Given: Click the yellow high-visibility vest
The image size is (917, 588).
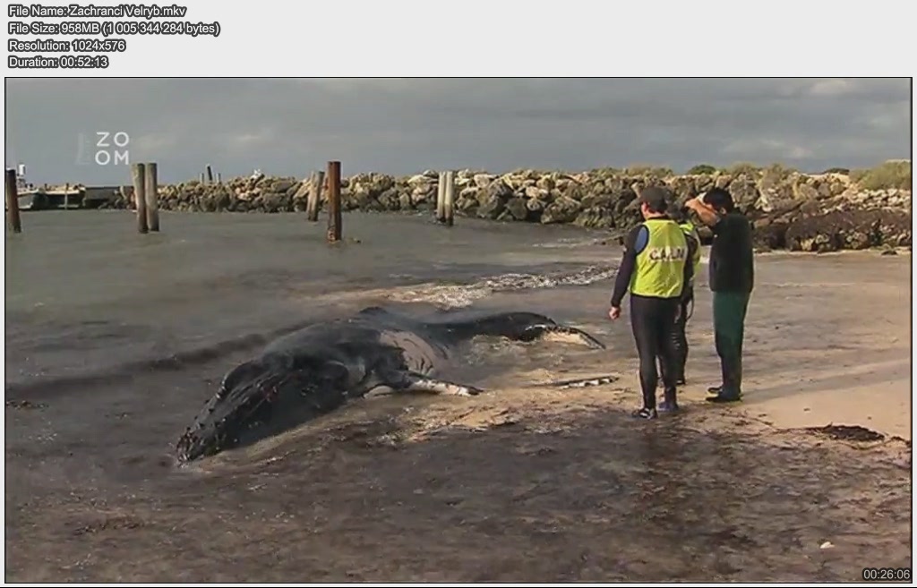Looking at the screenshot, I should [x=658, y=259].
